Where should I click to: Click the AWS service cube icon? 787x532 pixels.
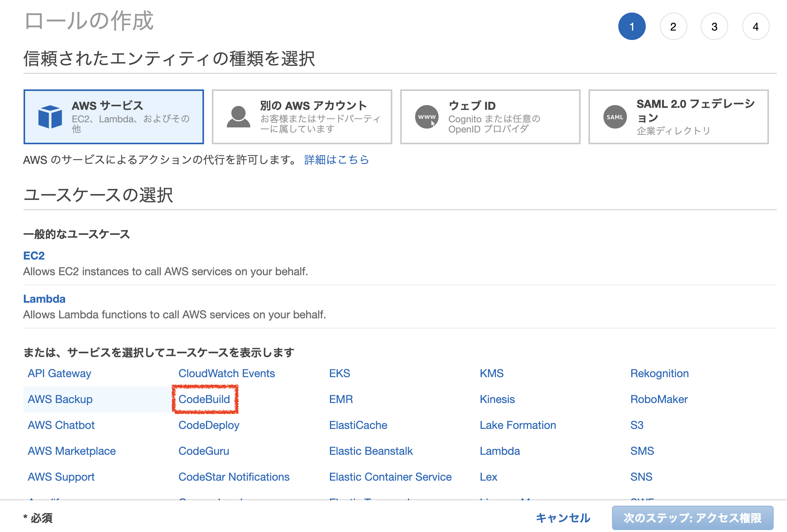(x=50, y=117)
